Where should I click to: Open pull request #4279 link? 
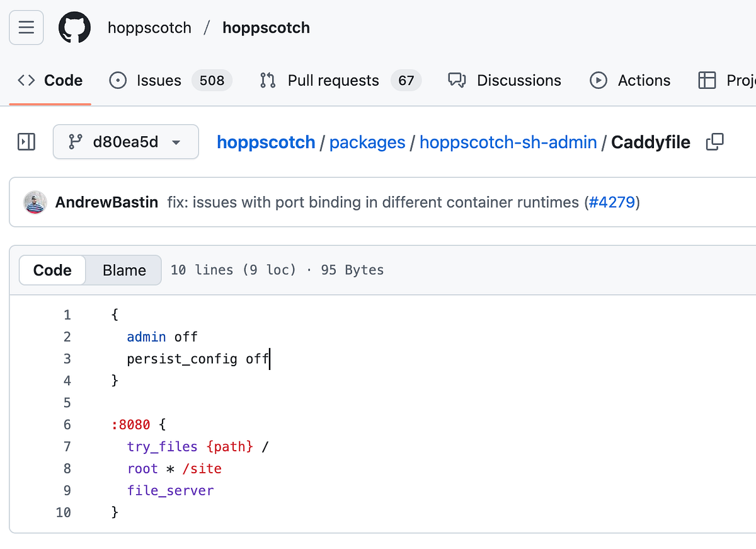(x=612, y=202)
